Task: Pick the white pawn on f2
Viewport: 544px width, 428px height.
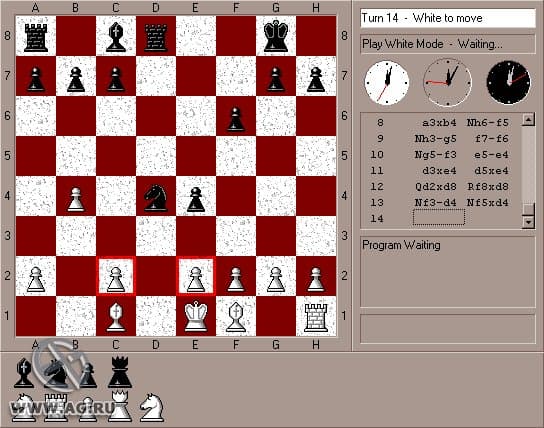Action: click(236, 279)
